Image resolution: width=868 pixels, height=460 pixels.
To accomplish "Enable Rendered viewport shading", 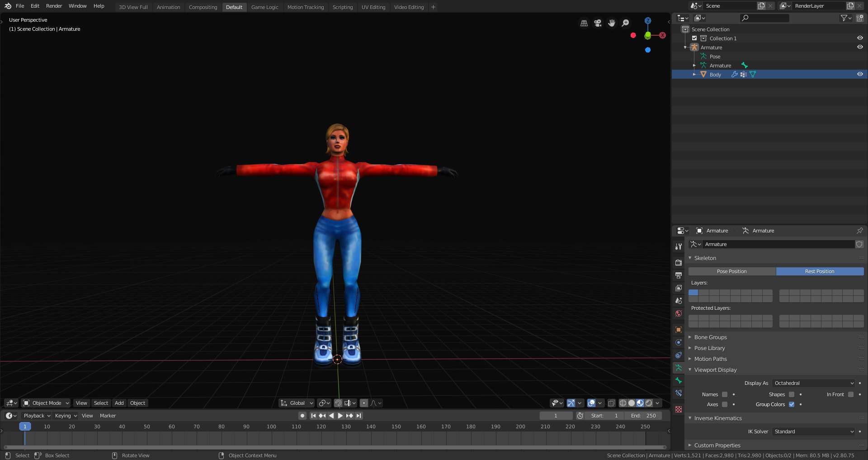I will click(x=650, y=403).
